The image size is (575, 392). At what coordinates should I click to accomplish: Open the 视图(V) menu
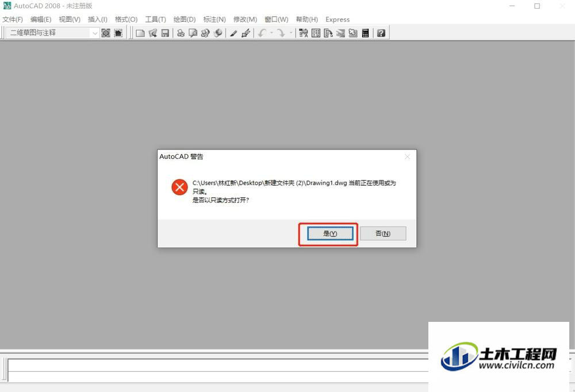tap(70, 20)
